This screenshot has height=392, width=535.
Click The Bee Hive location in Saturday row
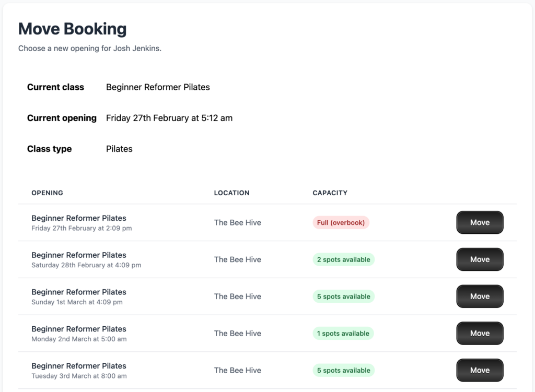pyautogui.click(x=237, y=259)
